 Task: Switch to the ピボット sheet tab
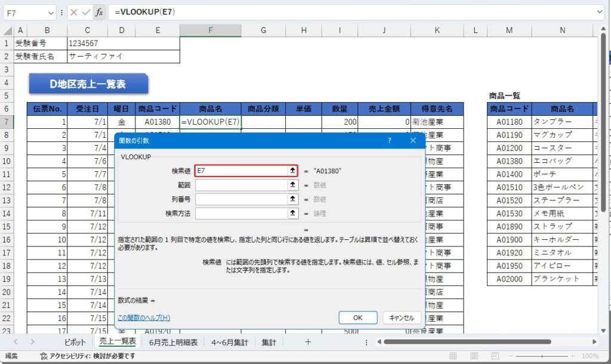tap(75, 342)
